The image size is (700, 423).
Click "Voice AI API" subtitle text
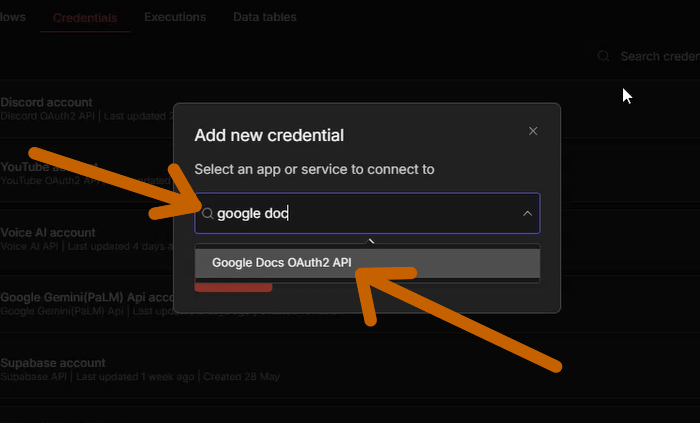(x=29, y=246)
